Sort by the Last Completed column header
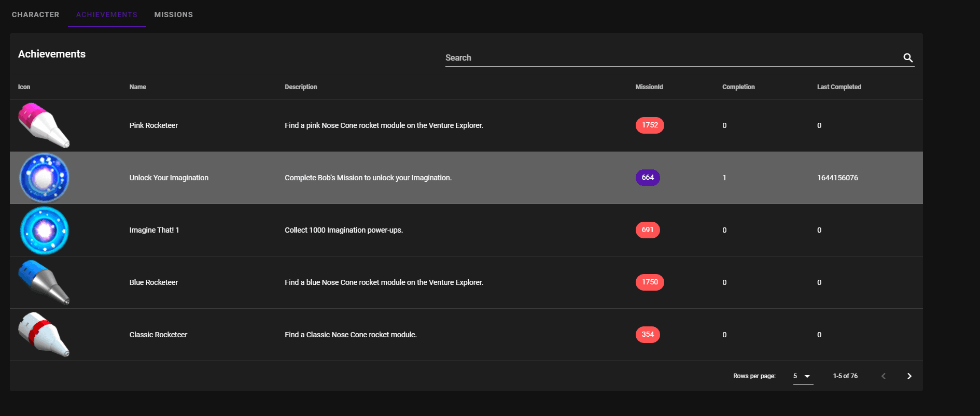This screenshot has height=416, width=980. click(839, 87)
